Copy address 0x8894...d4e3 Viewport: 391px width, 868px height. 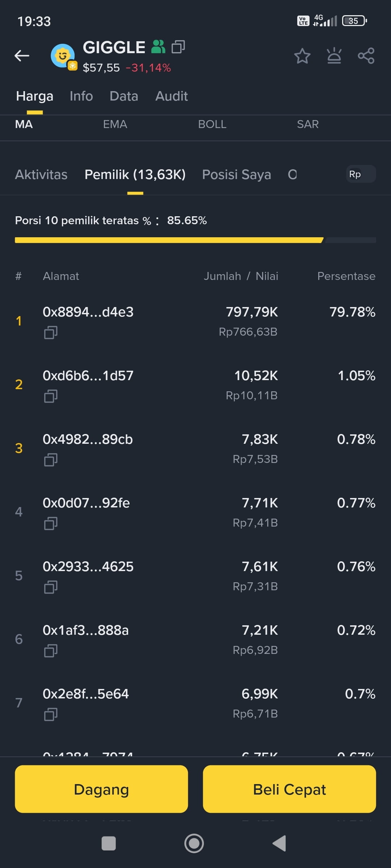[x=51, y=332]
